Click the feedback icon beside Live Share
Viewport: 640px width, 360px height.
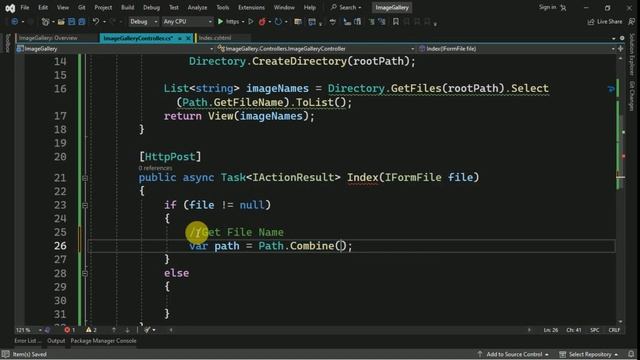631,22
